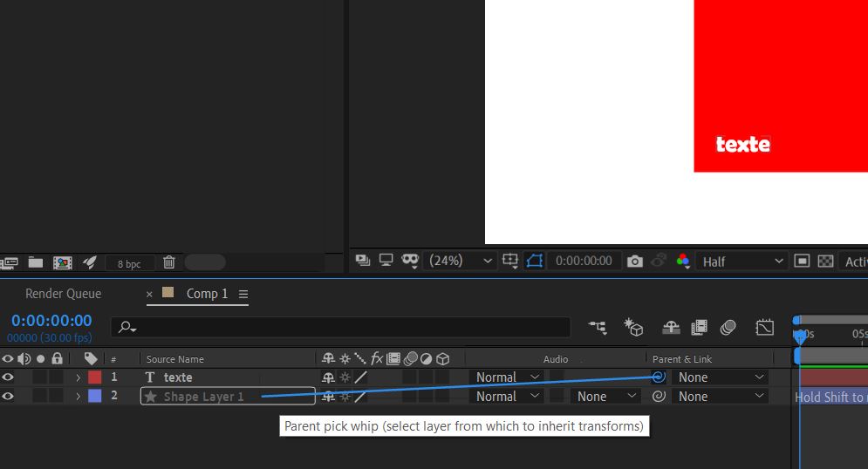This screenshot has height=469, width=868.
Task: Click parent pick whip of texte layer
Action: [x=658, y=377]
